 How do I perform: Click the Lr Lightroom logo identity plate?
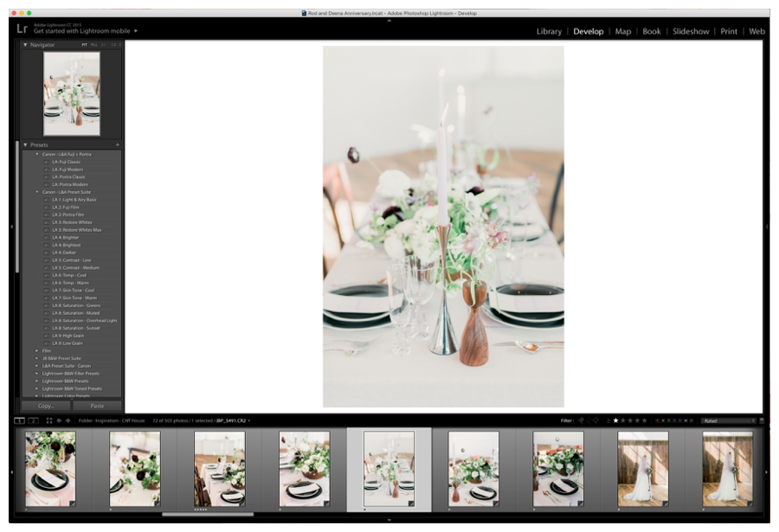pyautogui.click(x=22, y=29)
